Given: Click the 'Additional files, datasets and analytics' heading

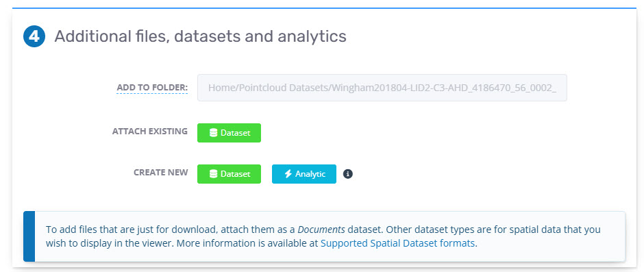Looking at the screenshot, I should (201, 36).
